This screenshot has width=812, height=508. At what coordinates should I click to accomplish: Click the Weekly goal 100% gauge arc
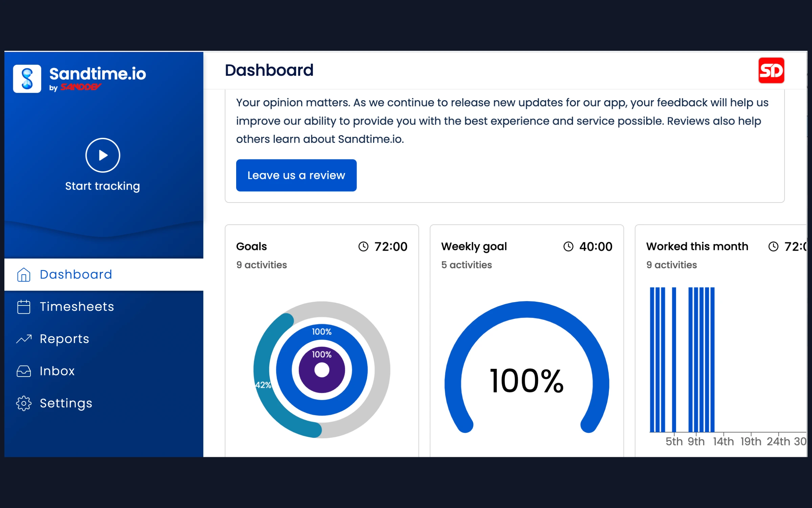[x=527, y=310]
